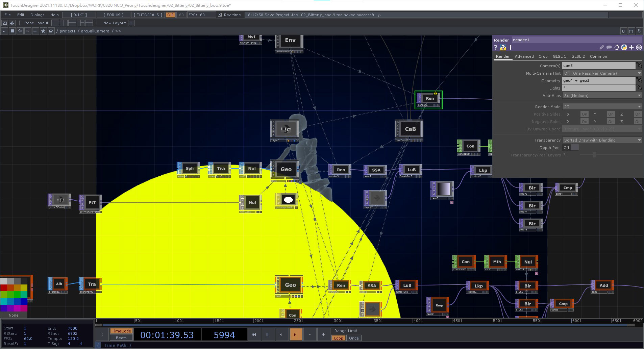Toggle Negative Sides Z On

[638, 122]
